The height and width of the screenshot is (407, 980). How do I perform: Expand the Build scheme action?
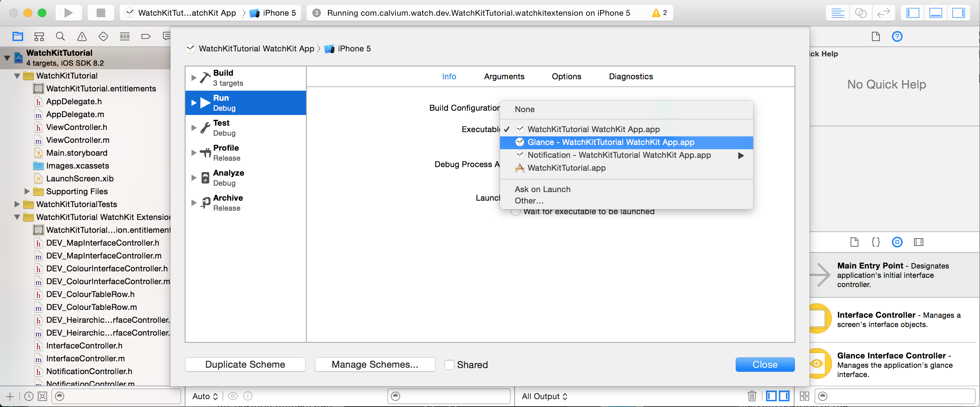pyautogui.click(x=194, y=78)
